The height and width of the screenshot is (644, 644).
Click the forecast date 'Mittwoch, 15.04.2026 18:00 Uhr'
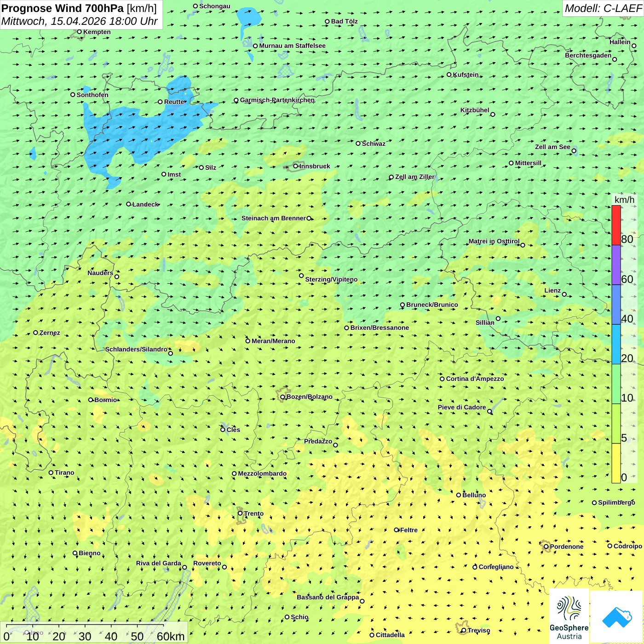tap(80, 21)
